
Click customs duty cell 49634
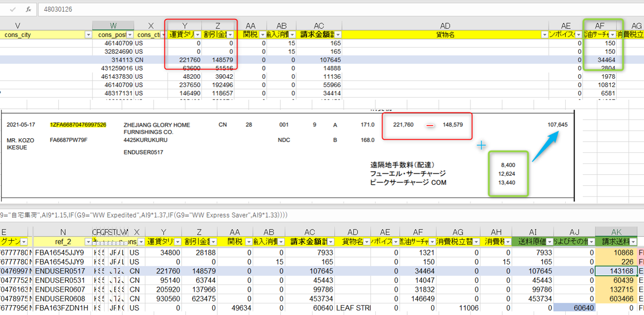tap(234, 308)
